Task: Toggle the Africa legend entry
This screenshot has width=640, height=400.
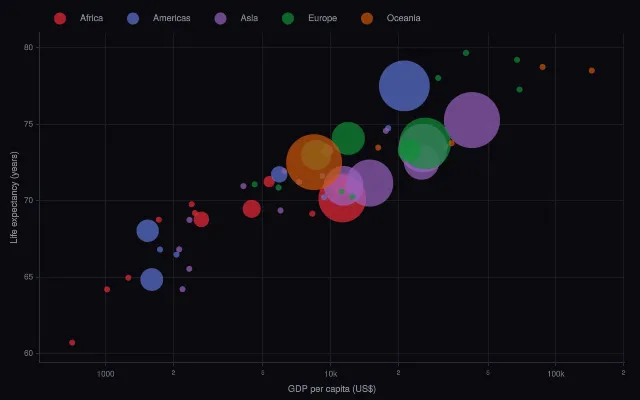Action: point(78,18)
